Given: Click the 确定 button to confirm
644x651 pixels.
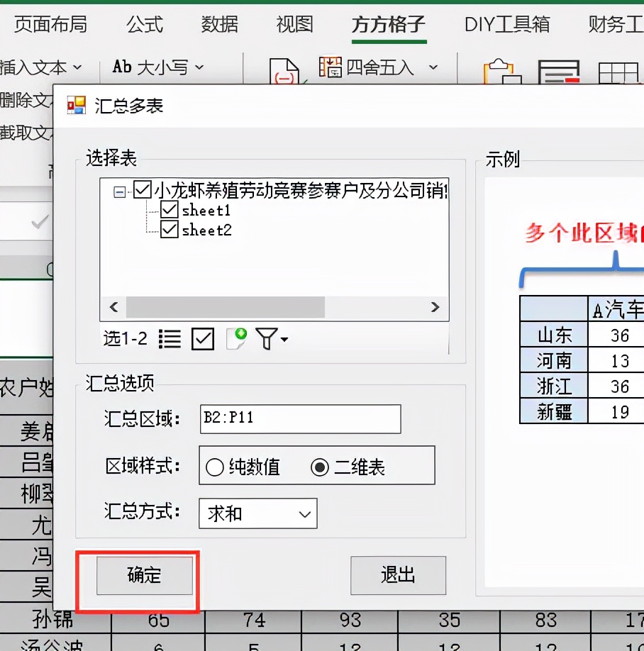Looking at the screenshot, I should pos(144,577).
